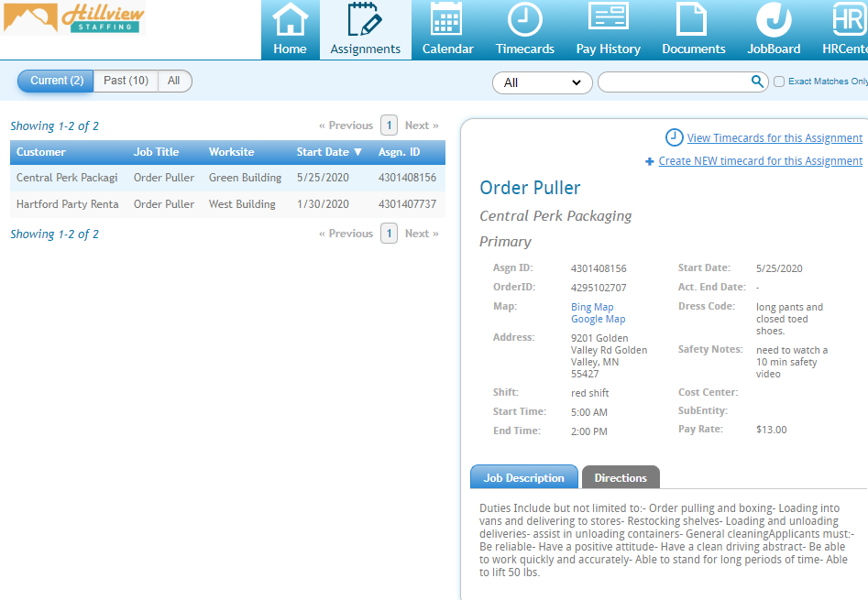Image resolution: width=868 pixels, height=600 pixels.
Task: Click View Timecards for this Assignment link
Action: [775, 137]
